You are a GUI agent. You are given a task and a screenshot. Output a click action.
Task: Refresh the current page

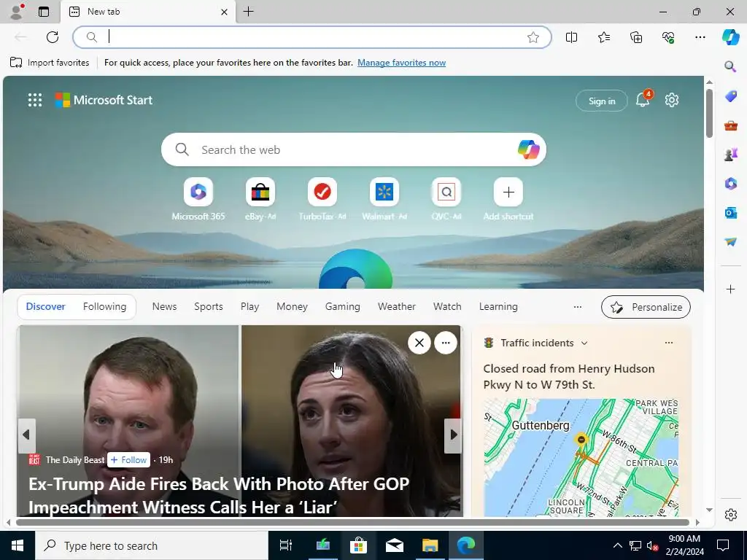pos(53,37)
